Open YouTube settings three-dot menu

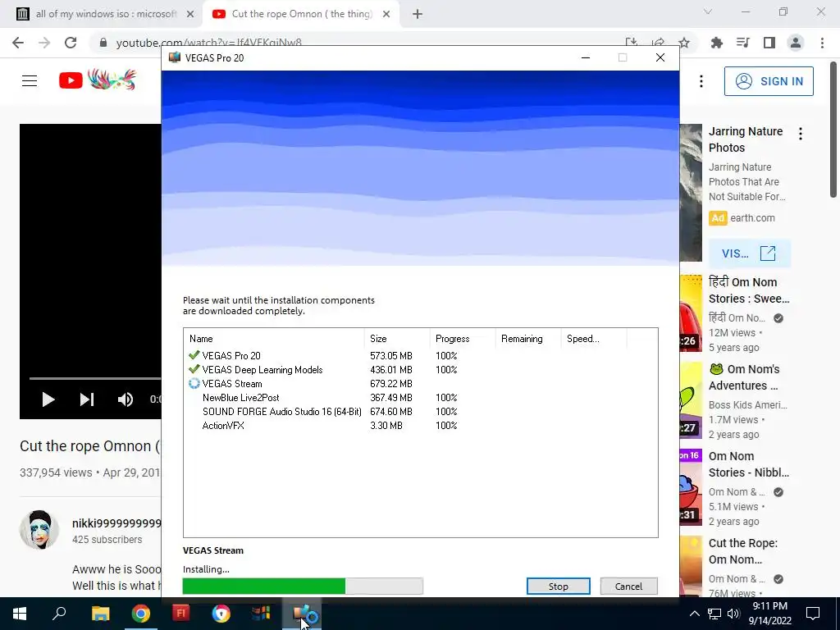point(701,81)
